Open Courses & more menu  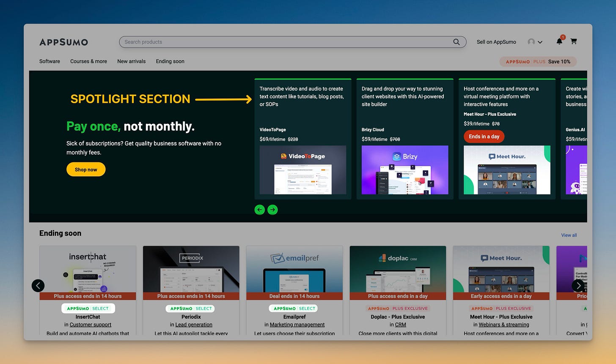[88, 61]
